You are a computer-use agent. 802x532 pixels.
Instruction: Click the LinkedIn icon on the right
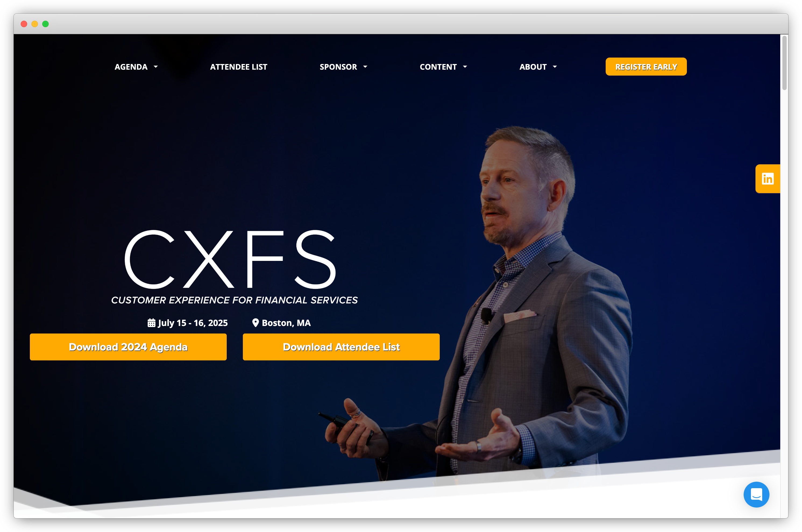[767, 179]
